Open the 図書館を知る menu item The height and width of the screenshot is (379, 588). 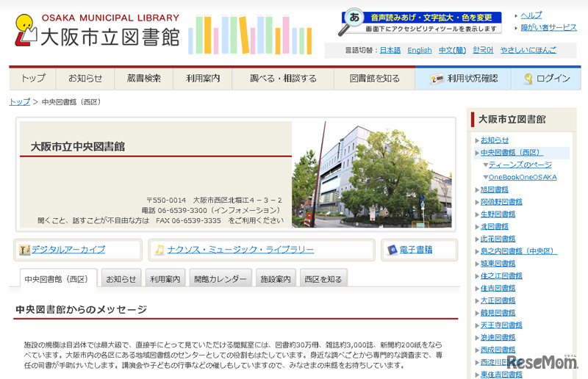click(x=375, y=79)
